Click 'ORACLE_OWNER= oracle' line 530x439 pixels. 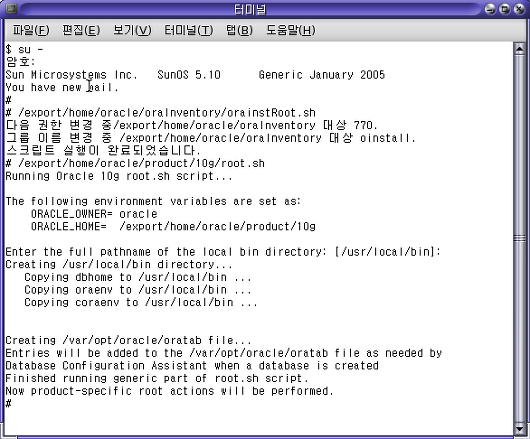[x=94, y=214]
